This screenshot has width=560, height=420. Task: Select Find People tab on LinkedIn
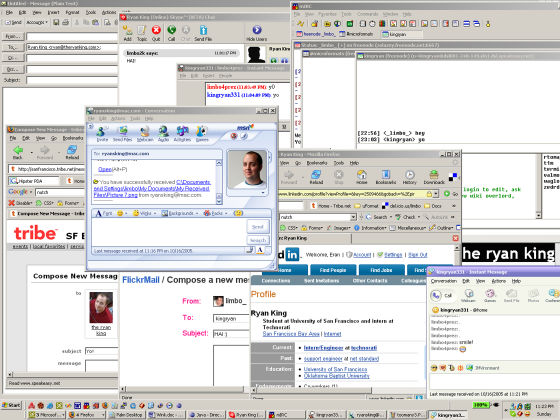pos(333,270)
